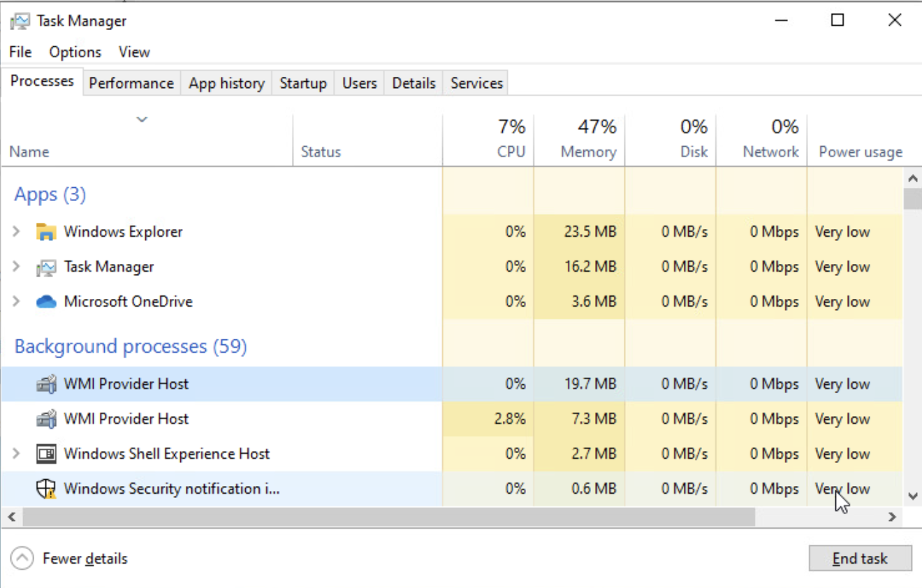
Task: Click the 2.7 MB memory cell
Action: coord(579,454)
